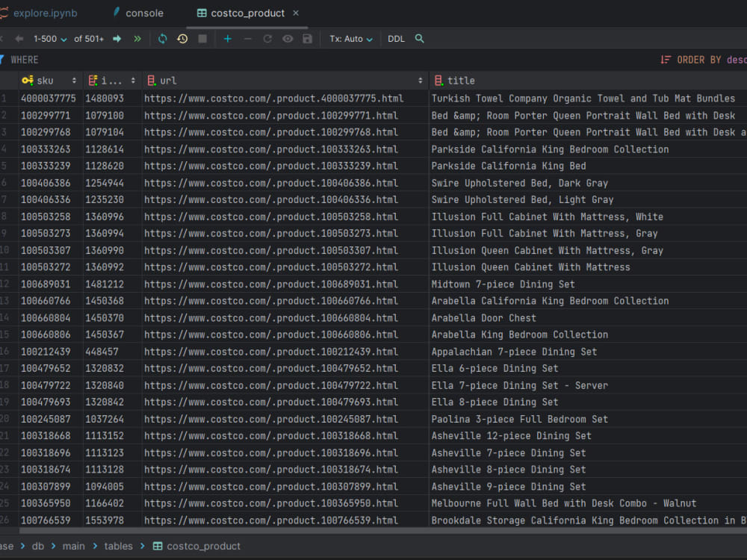Revert changes icon
This screenshot has width=747, height=560.
pyautogui.click(x=267, y=39)
